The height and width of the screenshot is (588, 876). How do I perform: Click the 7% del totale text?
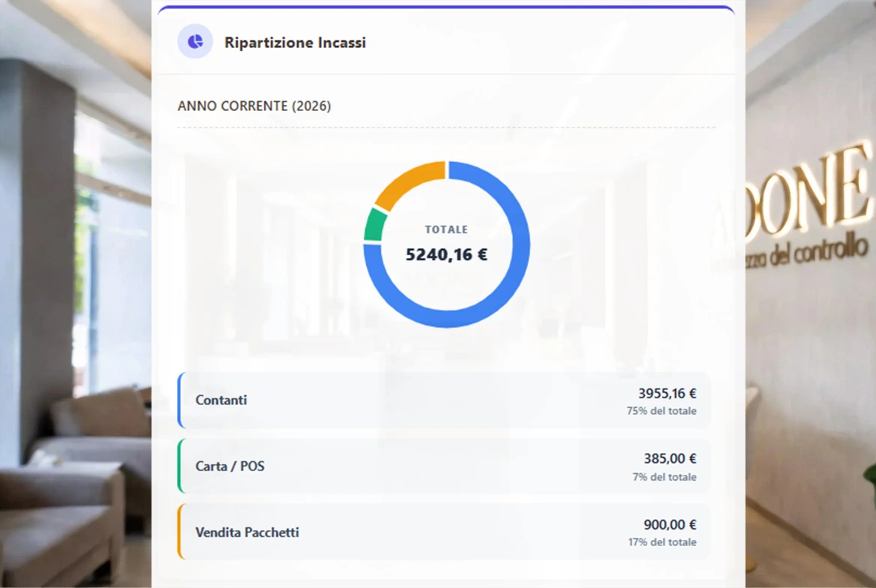pyautogui.click(x=664, y=477)
